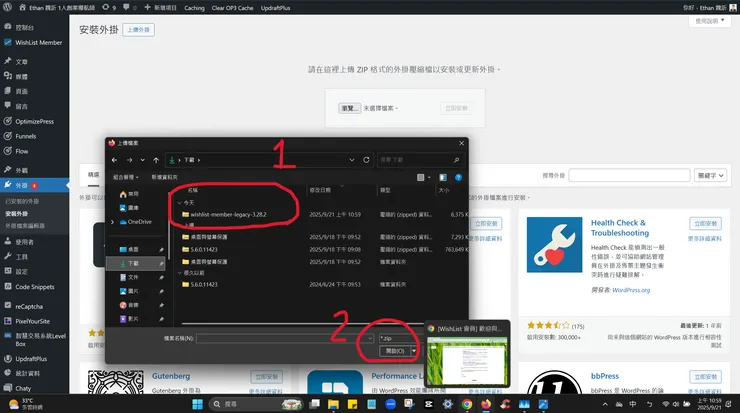Go back in the file dialog
The image size is (740, 413).
(114, 160)
